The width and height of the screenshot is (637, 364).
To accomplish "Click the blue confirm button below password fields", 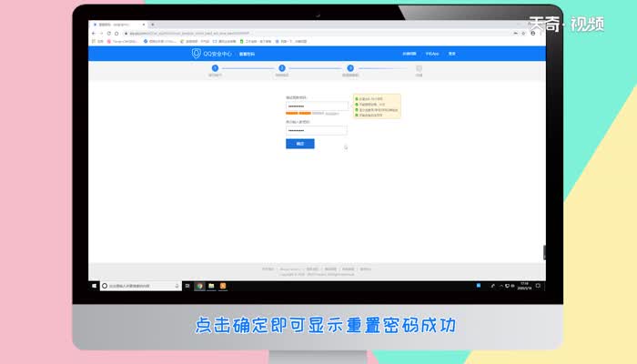I will click(x=299, y=144).
